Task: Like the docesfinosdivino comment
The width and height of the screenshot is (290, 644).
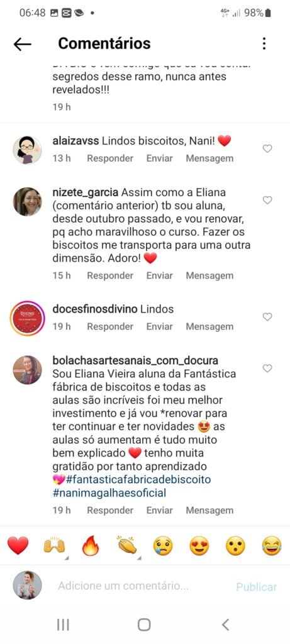Action: pos(267,317)
